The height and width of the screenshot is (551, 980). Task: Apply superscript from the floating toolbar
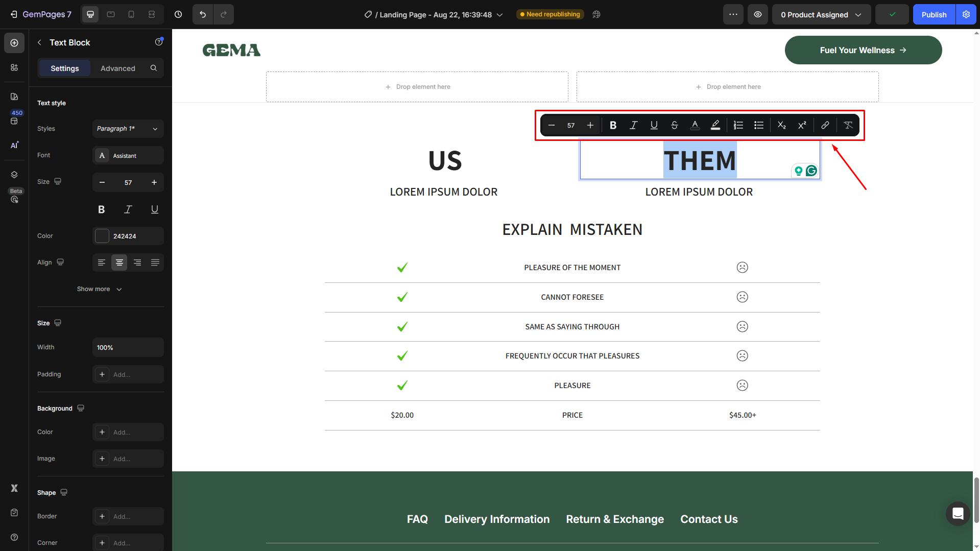click(802, 125)
